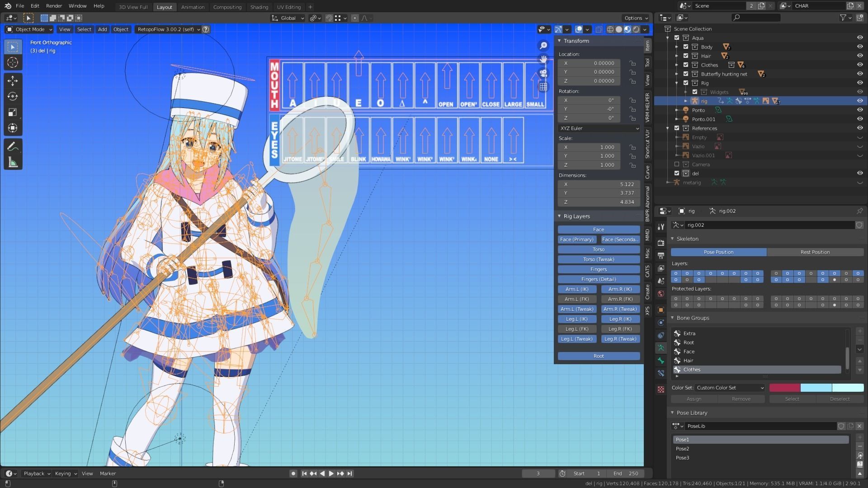
Task: Click the viewport zoom magnifier icon
Action: click(x=543, y=46)
